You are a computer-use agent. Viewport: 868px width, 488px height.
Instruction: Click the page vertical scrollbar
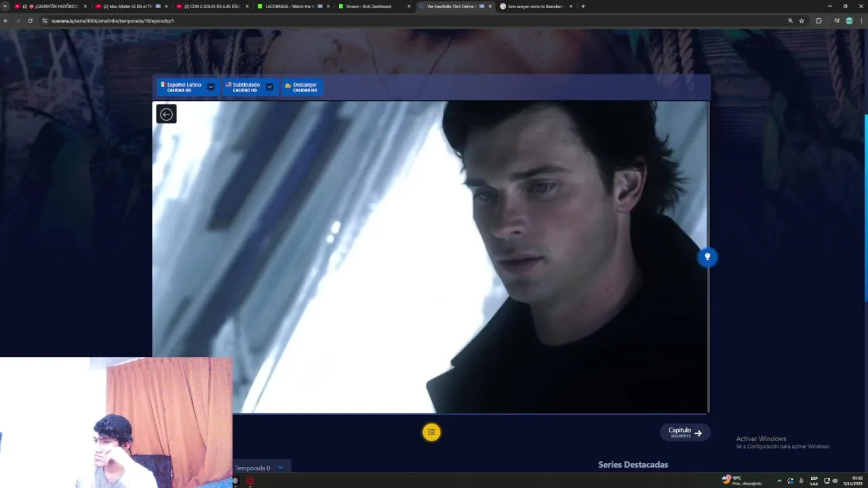point(866,209)
